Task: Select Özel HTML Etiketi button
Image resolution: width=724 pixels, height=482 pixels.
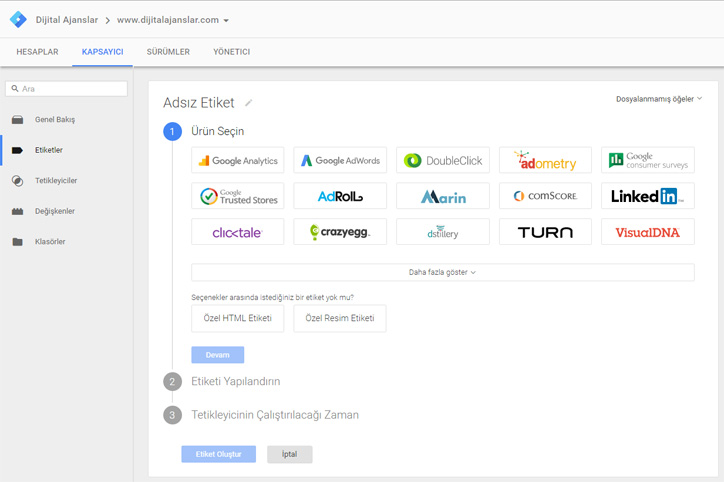Action: (x=238, y=318)
